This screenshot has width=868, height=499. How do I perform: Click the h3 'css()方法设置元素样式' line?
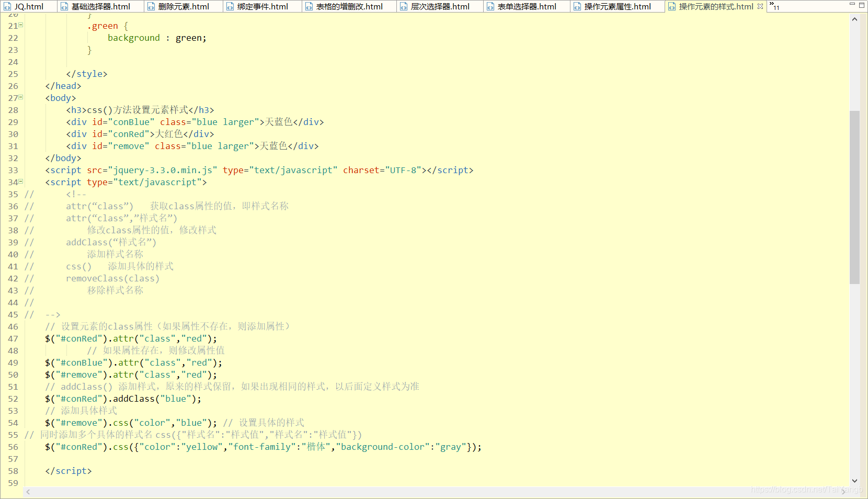tap(140, 110)
